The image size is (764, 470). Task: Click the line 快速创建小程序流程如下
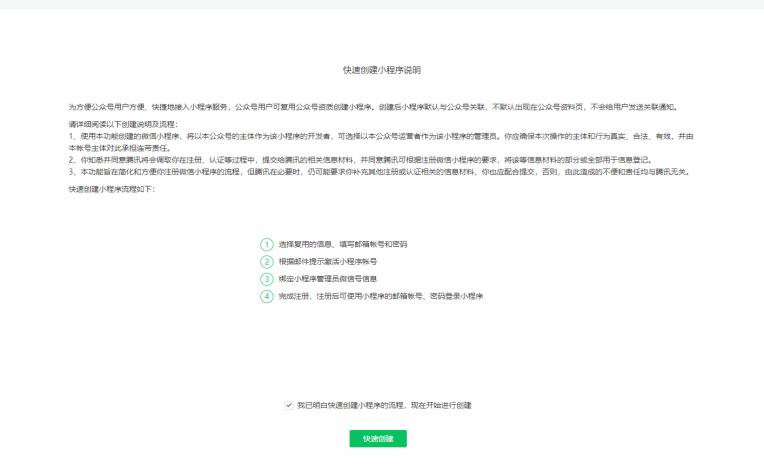(x=112, y=189)
